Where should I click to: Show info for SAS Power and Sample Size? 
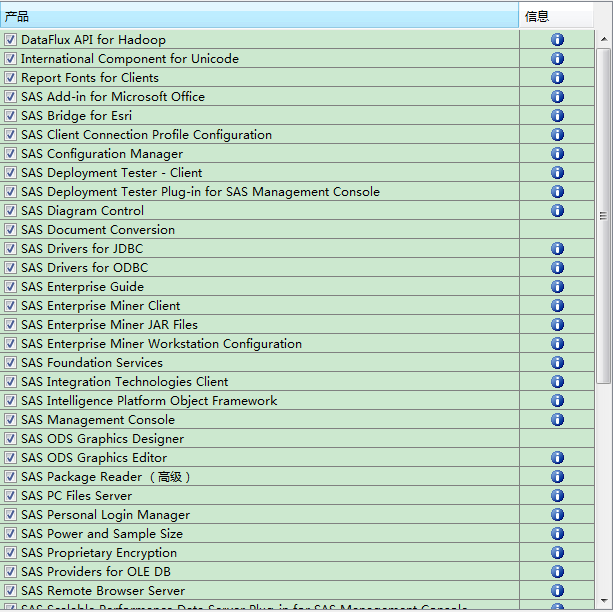[557, 534]
